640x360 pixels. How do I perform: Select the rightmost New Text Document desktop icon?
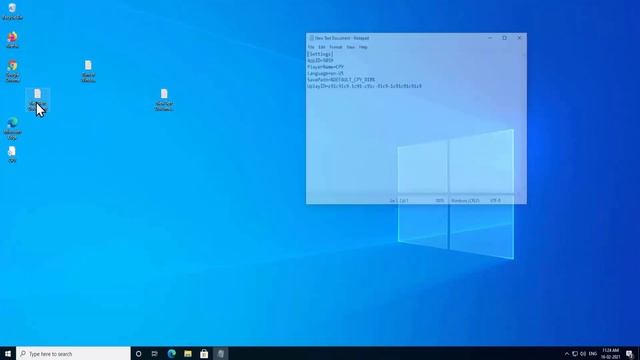tap(164, 100)
